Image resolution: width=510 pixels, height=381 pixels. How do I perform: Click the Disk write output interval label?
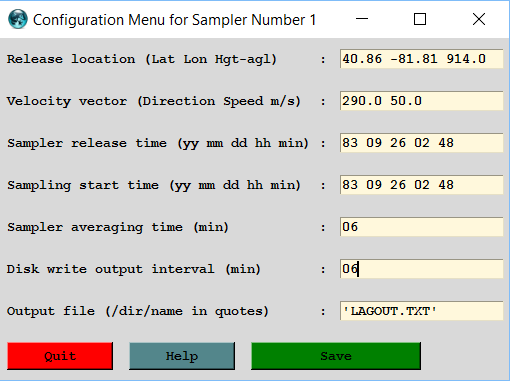pos(134,269)
